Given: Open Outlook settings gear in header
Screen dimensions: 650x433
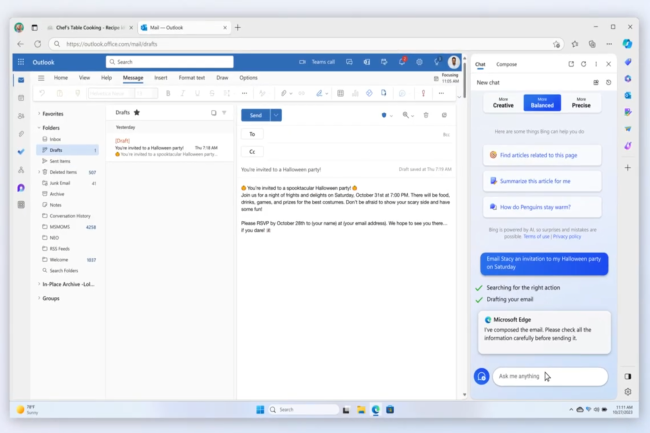Looking at the screenshot, I should pos(419,62).
